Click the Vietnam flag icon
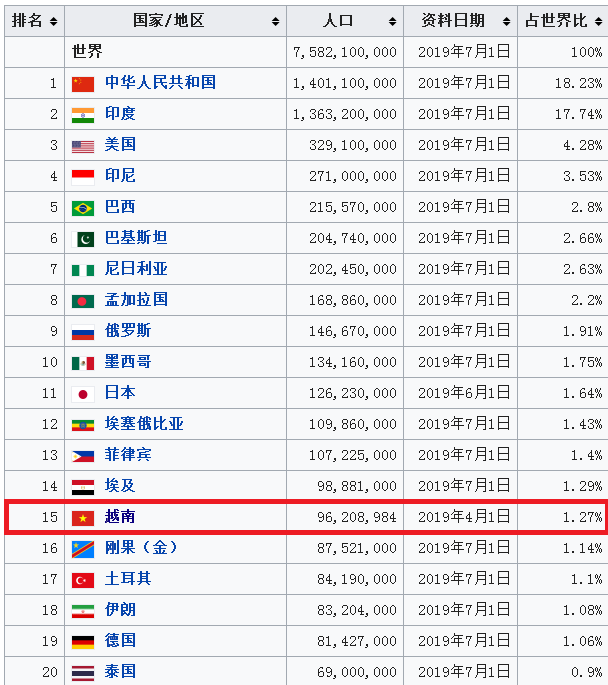This screenshot has width=608, height=685. click(x=83, y=518)
